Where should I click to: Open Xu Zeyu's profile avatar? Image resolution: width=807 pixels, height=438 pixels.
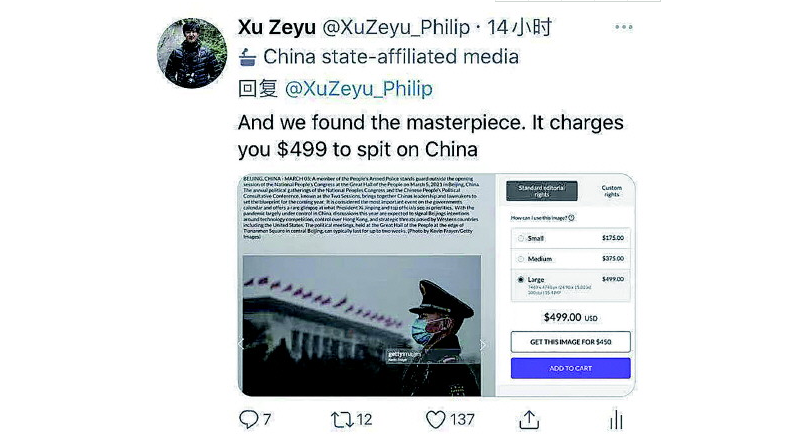coord(192,53)
